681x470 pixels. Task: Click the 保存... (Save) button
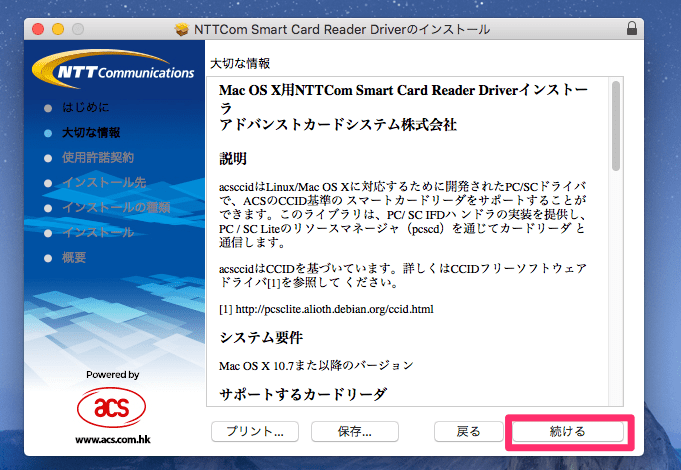(x=355, y=431)
